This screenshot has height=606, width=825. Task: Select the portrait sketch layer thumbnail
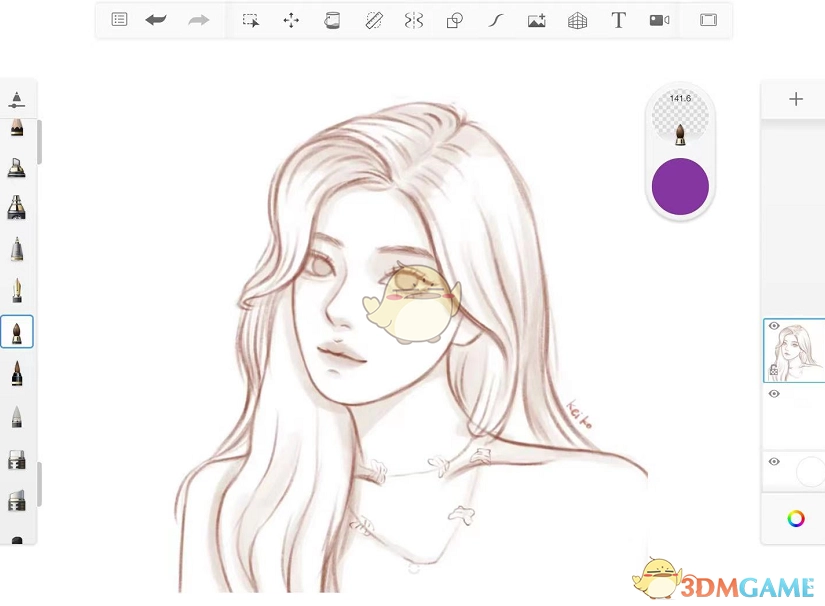(800, 353)
